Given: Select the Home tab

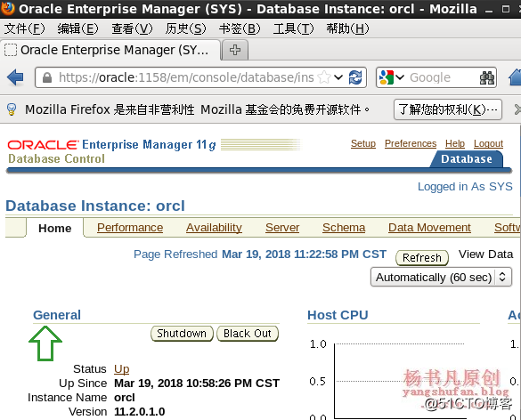Looking at the screenshot, I should coord(55,228).
